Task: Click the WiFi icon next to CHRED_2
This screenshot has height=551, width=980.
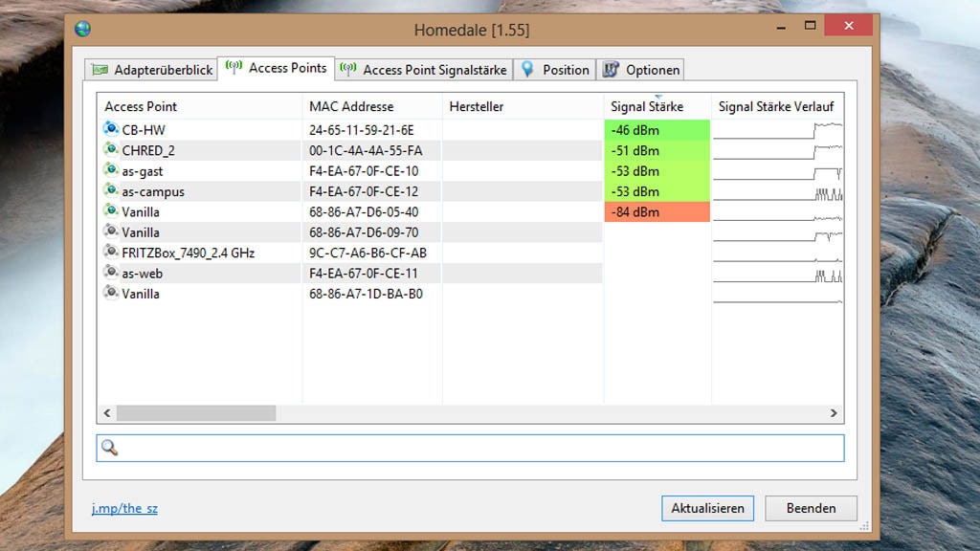Action: click(110, 150)
